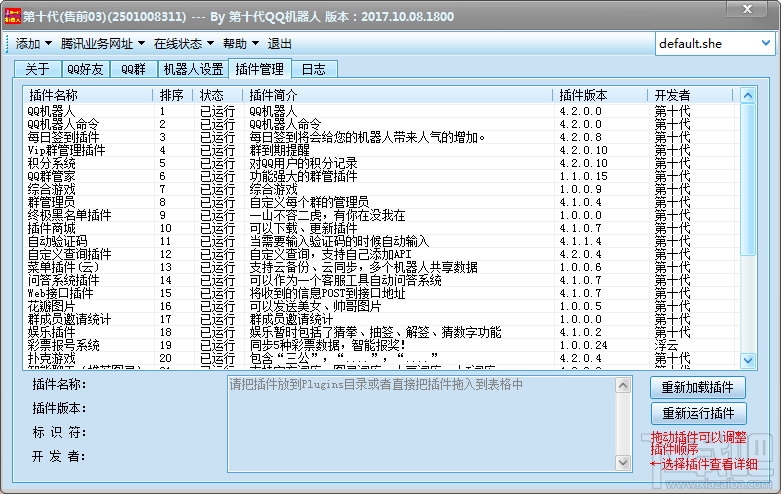Click 群到期提醒 description cell
The height and width of the screenshot is (494, 781).
coord(279,150)
